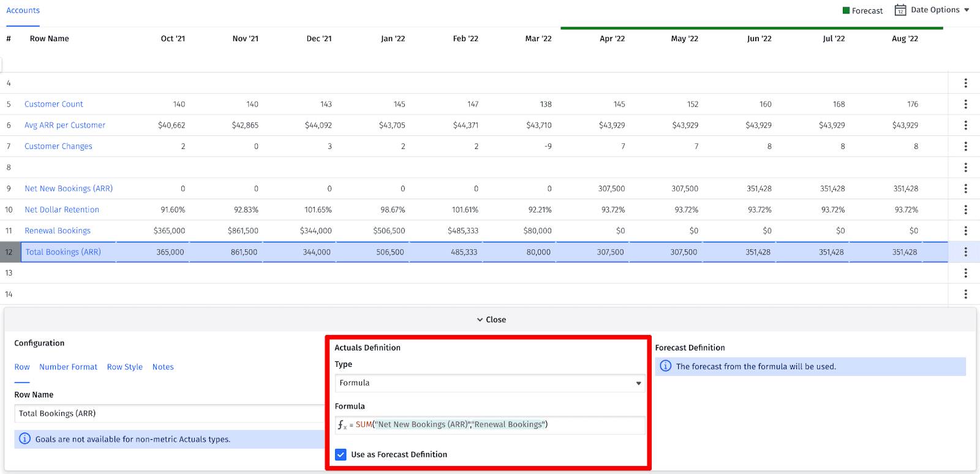The image size is (980, 474).
Task: Open the Actuals Type dropdown showing Formula
Action: [490, 383]
